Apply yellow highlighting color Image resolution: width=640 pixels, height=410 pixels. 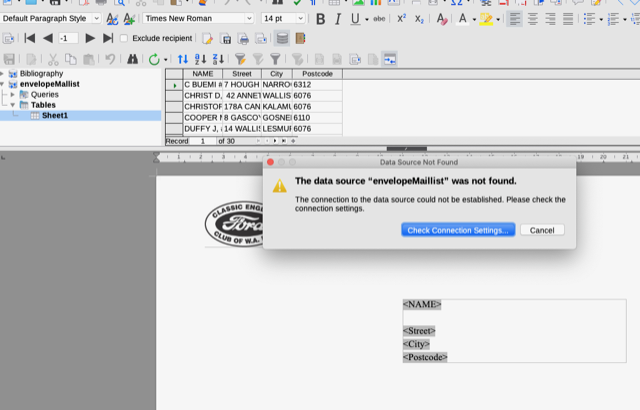click(486, 19)
